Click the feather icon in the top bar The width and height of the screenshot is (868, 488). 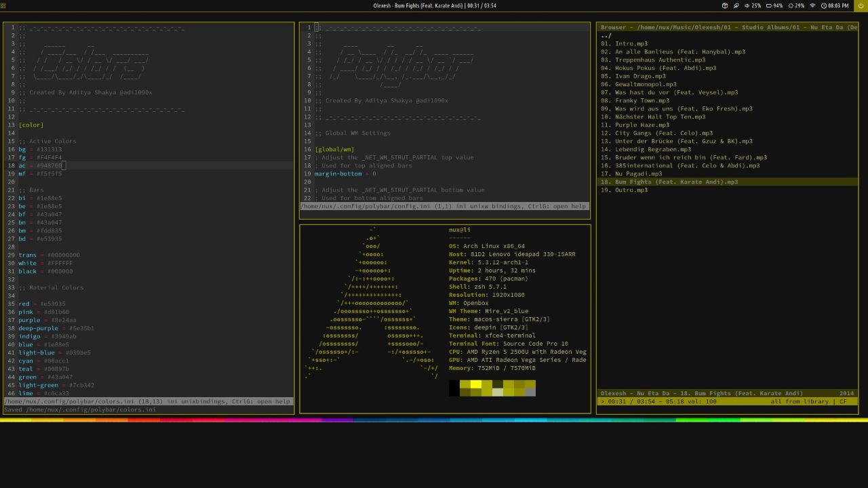pyautogui.click(x=736, y=5)
